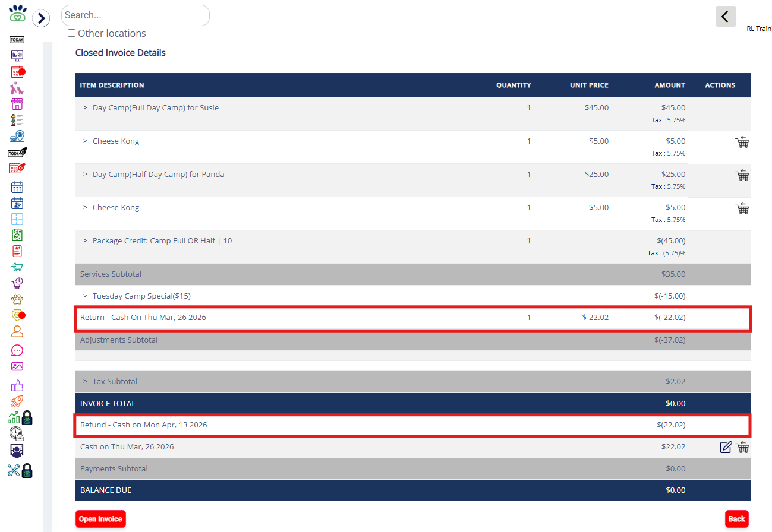Click the left arrow button near RL Train
The image size is (772, 532).
click(726, 17)
